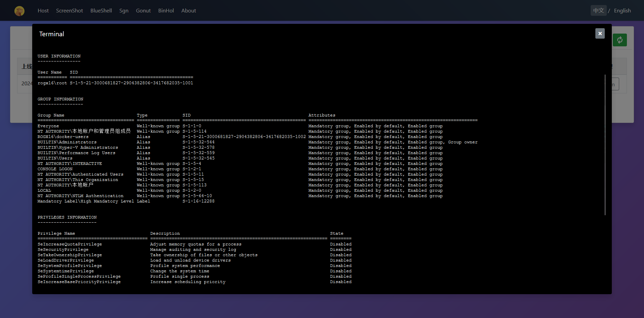The width and height of the screenshot is (644, 318).
Task: Click ROGX16\docker-users group name
Action: 63,137
